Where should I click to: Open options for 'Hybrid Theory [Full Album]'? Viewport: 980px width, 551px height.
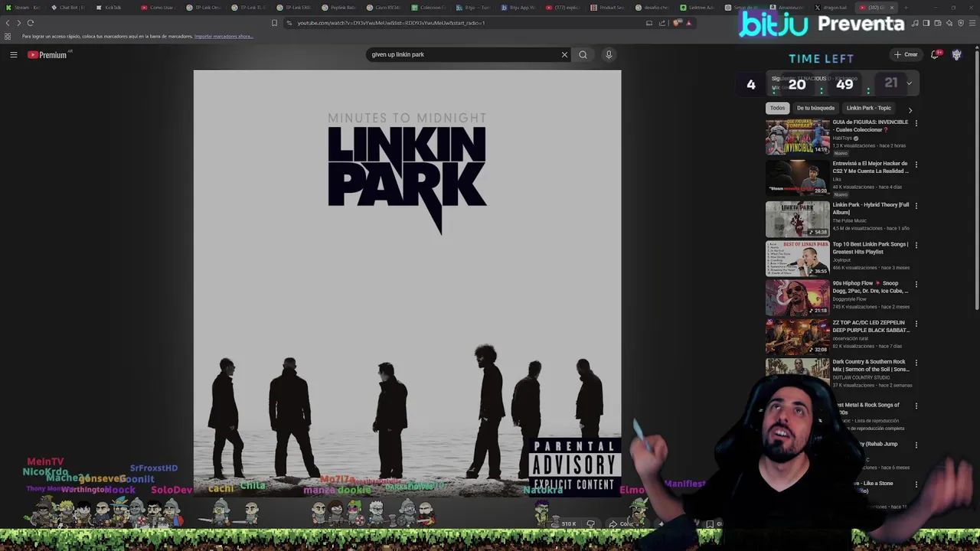916,206
